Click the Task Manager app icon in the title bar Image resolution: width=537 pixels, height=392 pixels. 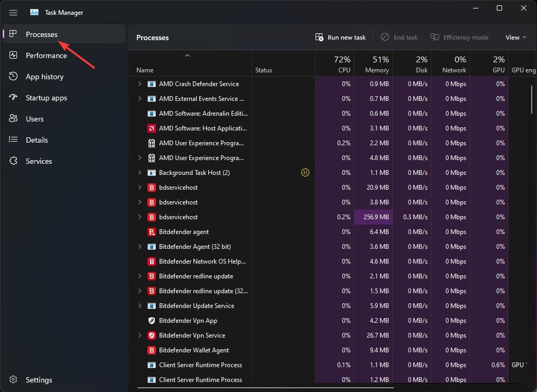pyautogui.click(x=34, y=12)
